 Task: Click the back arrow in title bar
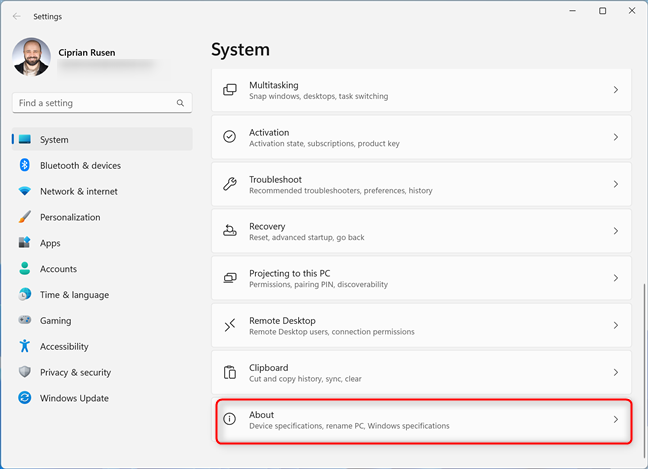(x=16, y=16)
